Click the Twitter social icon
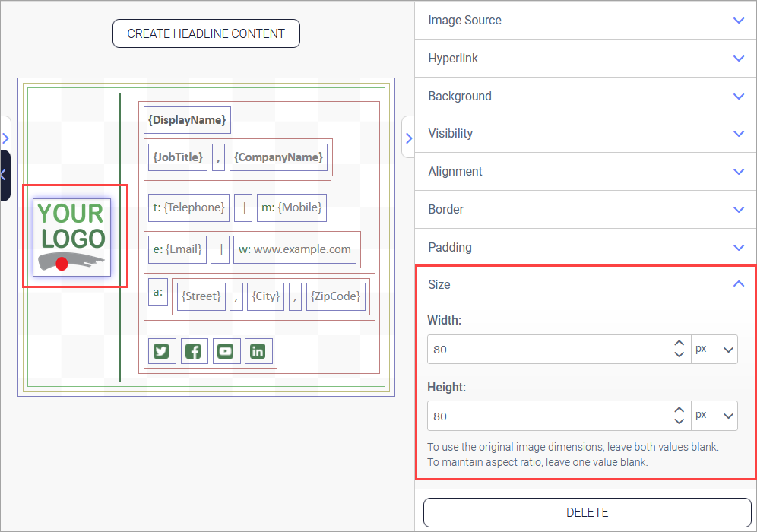The height and width of the screenshot is (532, 757). point(162,351)
